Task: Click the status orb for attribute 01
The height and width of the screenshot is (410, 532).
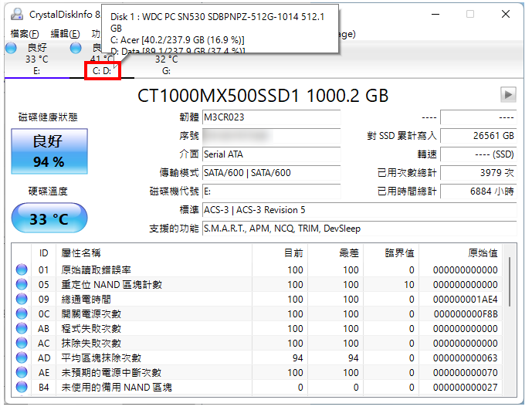Action: 22,269
